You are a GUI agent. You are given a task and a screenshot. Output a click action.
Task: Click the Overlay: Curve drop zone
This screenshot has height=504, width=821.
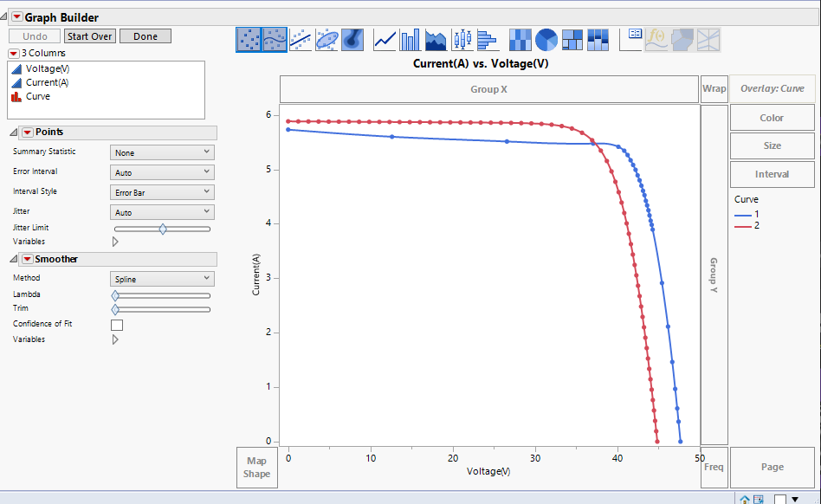click(773, 88)
